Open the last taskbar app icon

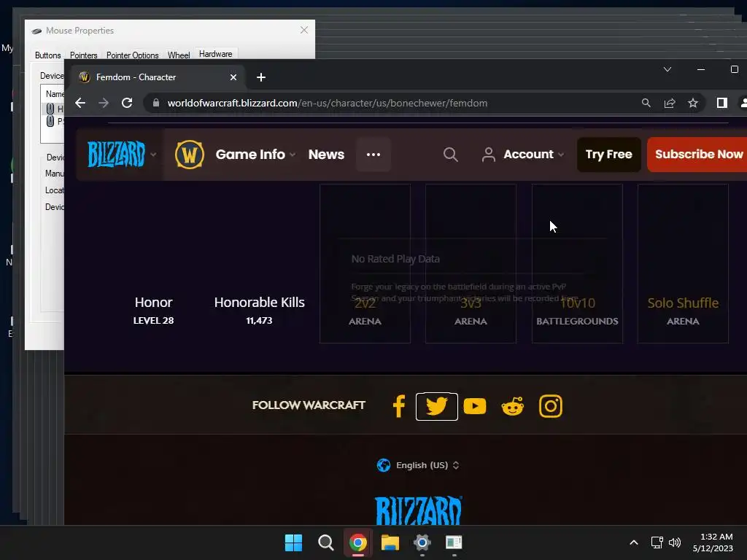[454, 542]
